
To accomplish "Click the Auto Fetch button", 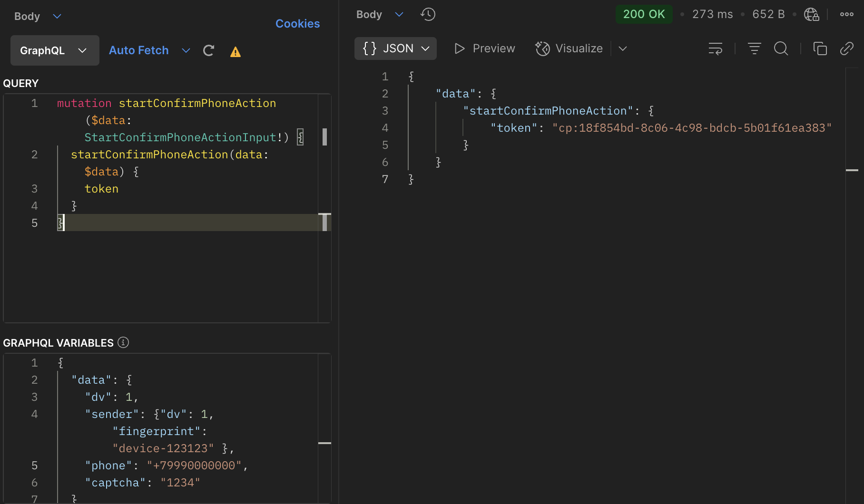I will pos(138,50).
